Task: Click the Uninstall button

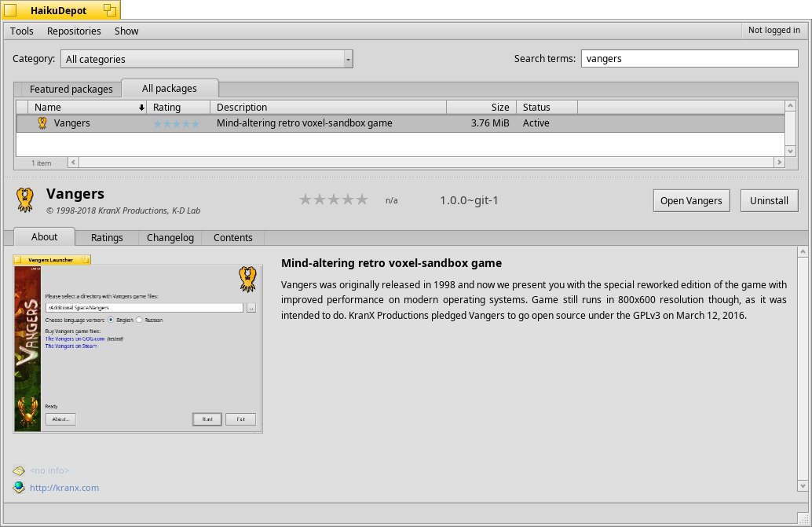Action: 769,201
